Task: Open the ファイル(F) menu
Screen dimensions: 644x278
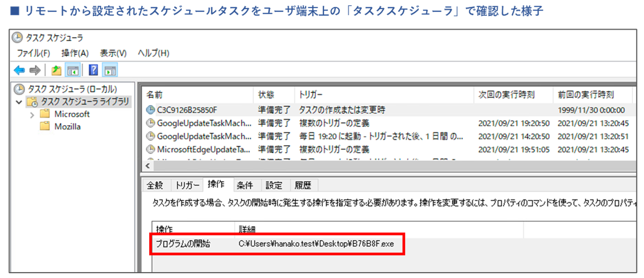Action: click(33, 53)
